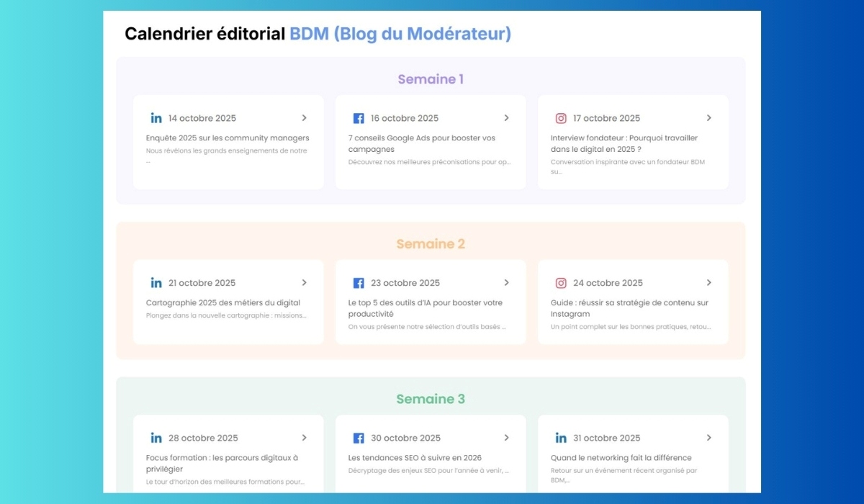Click Facebook icon on 16 octobre post

point(359,118)
